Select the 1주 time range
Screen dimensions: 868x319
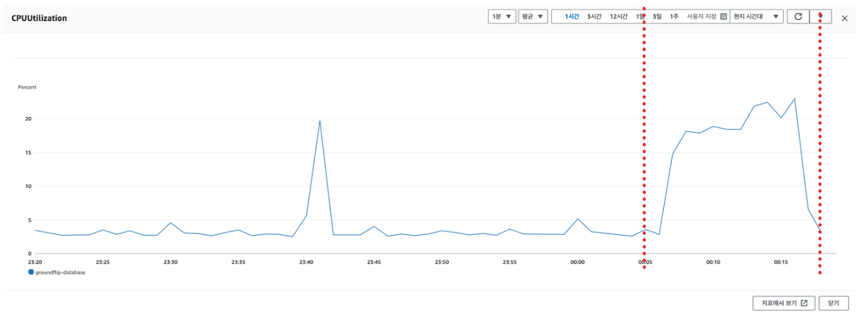coord(674,17)
